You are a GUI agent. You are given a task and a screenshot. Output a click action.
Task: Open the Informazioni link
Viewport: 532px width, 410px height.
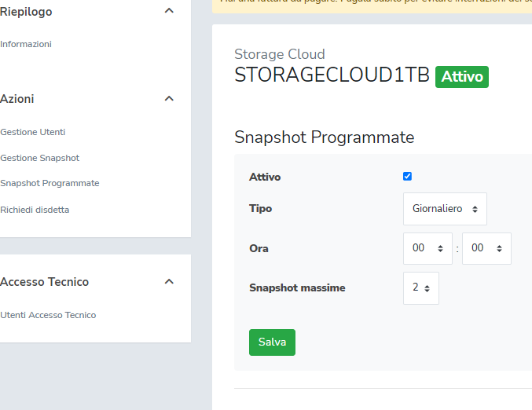(x=26, y=44)
